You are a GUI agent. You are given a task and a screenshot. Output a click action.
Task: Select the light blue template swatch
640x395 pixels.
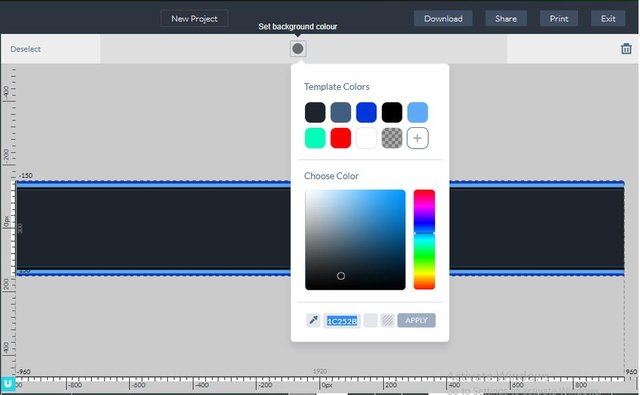pyautogui.click(x=417, y=112)
